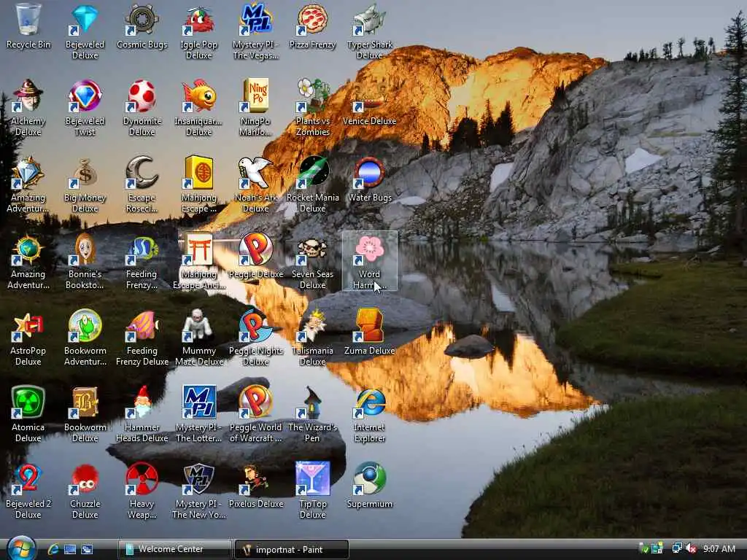The image size is (747, 560).
Task: Select the Insaniquarium Deluxe fish icon
Action: (198, 108)
